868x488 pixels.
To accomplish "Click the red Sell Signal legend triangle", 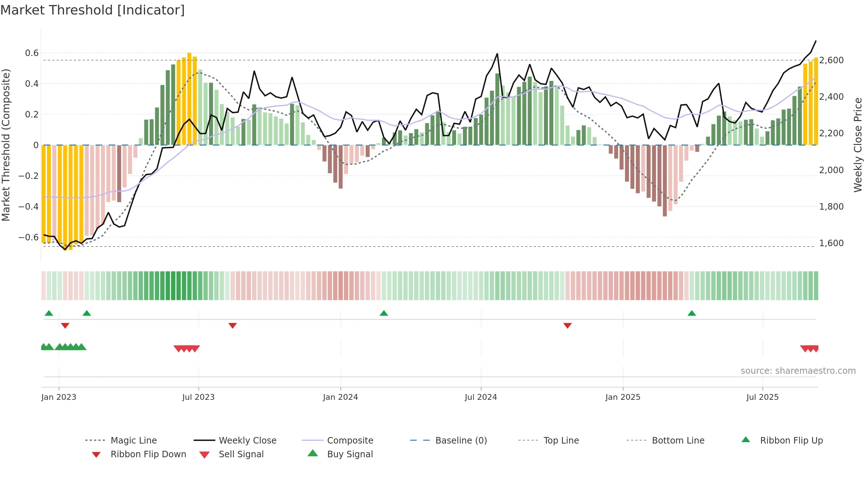I will [x=204, y=455].
